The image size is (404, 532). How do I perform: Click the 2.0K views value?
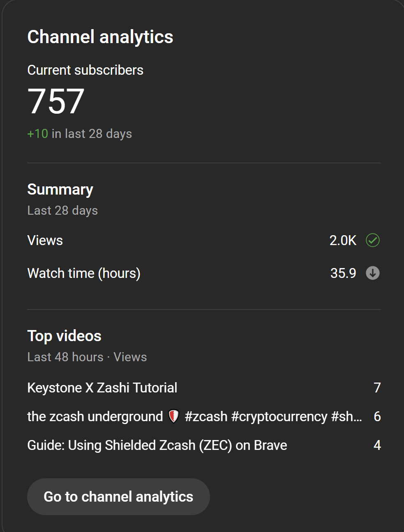(x=343, y=240)
